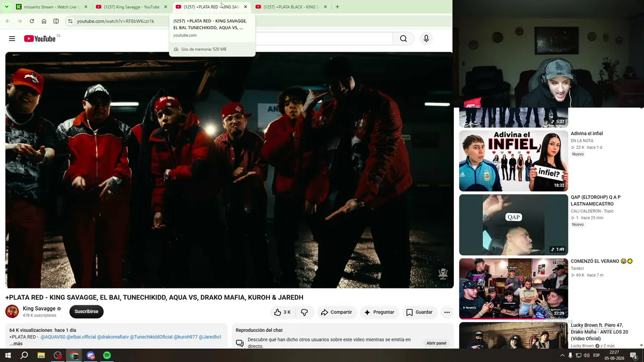Open the @Jaredhcl channel mention
This screenshot has height=362, width=644.
click(x=210, y=337)
